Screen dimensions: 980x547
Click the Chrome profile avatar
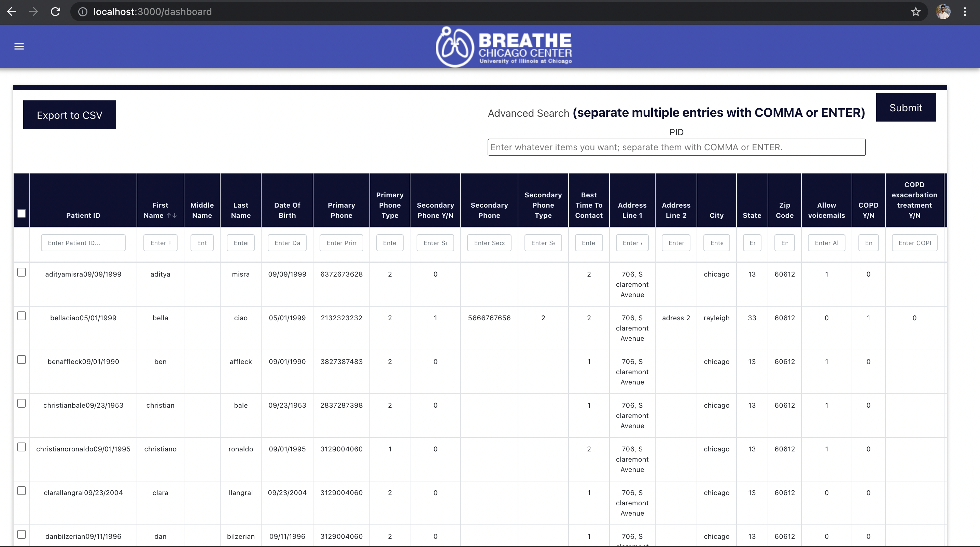[x=943, y=12]
